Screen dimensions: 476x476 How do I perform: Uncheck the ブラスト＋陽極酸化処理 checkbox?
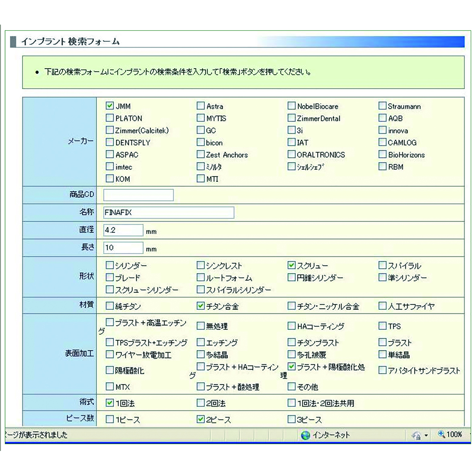pos(291,366)
